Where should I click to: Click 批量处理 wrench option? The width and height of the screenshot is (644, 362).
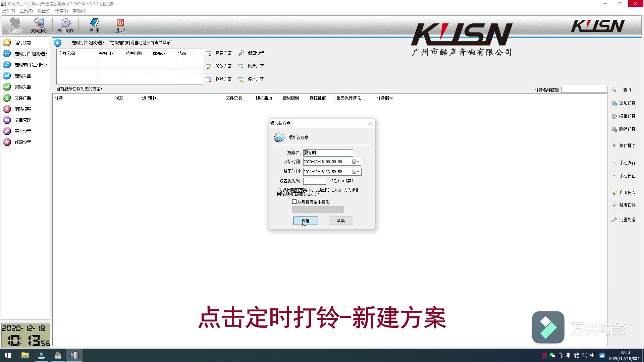click(x=624, y=220)
